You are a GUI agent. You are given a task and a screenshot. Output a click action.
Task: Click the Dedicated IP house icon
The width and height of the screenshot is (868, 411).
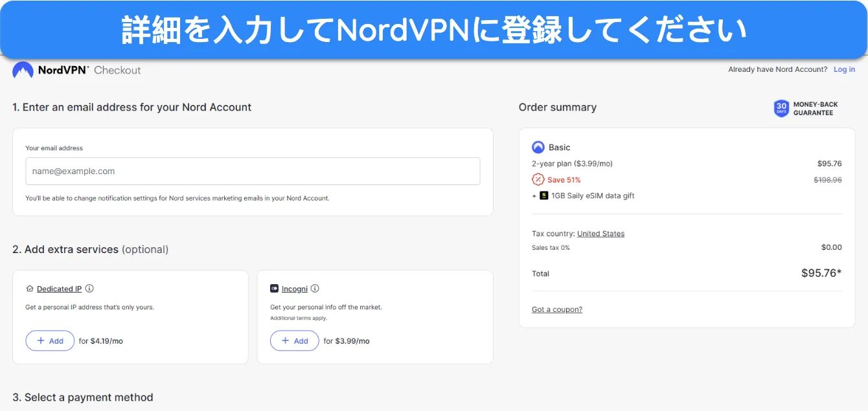pyautogui.click(x=29, y=289)
